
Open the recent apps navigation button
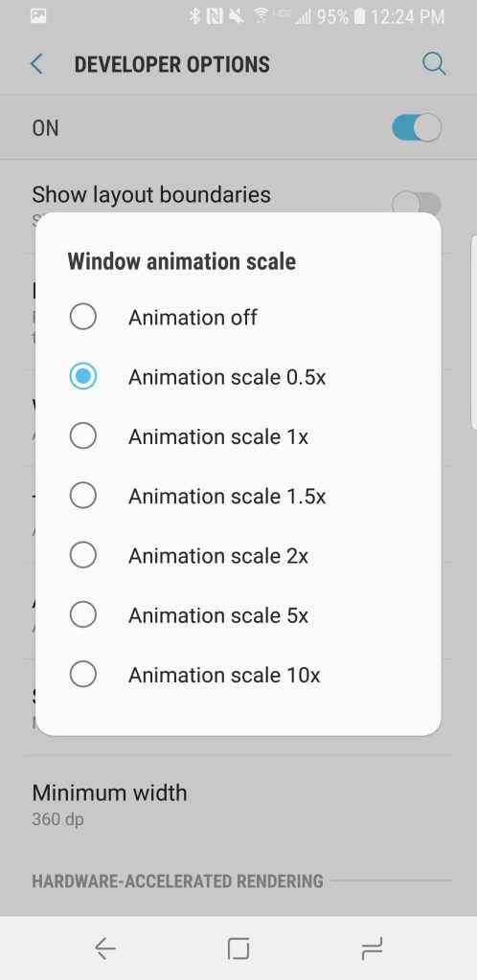pyautogui.click(x=372, y=949)
